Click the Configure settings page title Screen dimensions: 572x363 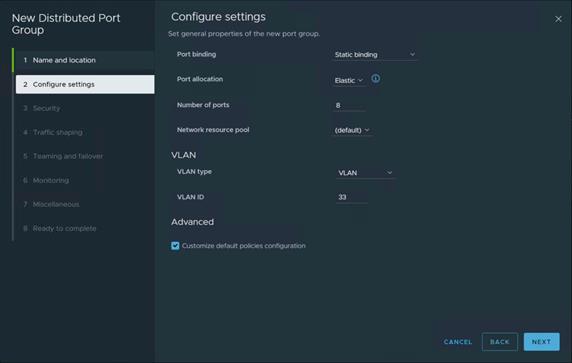click(218, 17)
